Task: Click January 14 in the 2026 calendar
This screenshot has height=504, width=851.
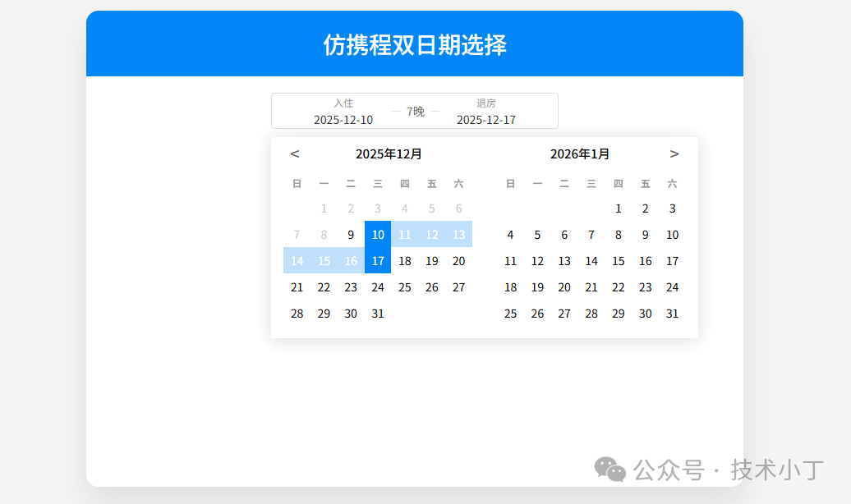Action: (x=591, y=261)
